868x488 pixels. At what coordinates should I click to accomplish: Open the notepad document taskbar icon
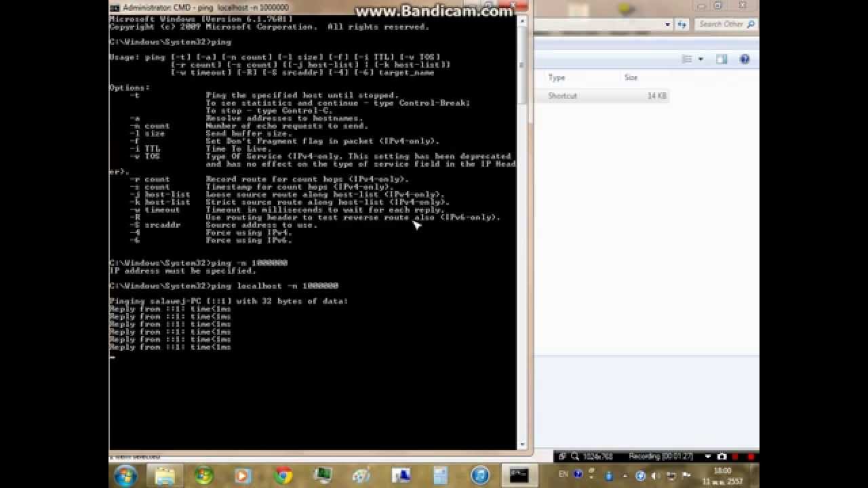pos(441,476)
